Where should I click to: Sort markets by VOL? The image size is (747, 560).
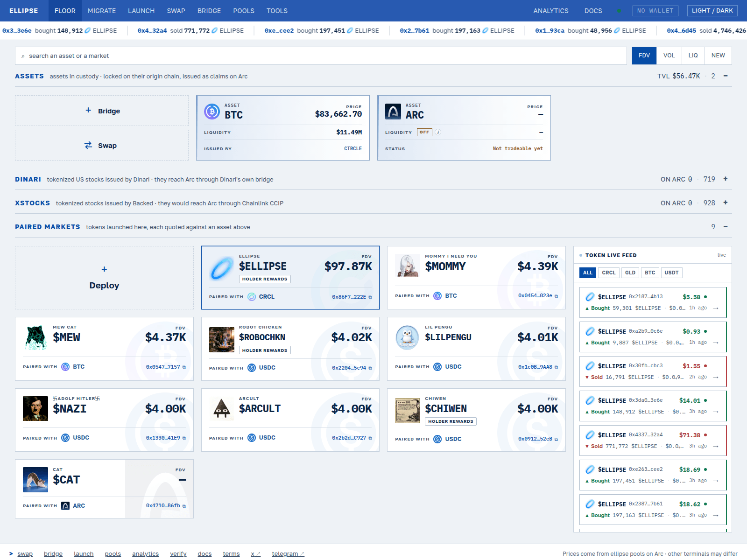(x=669, y=56)
